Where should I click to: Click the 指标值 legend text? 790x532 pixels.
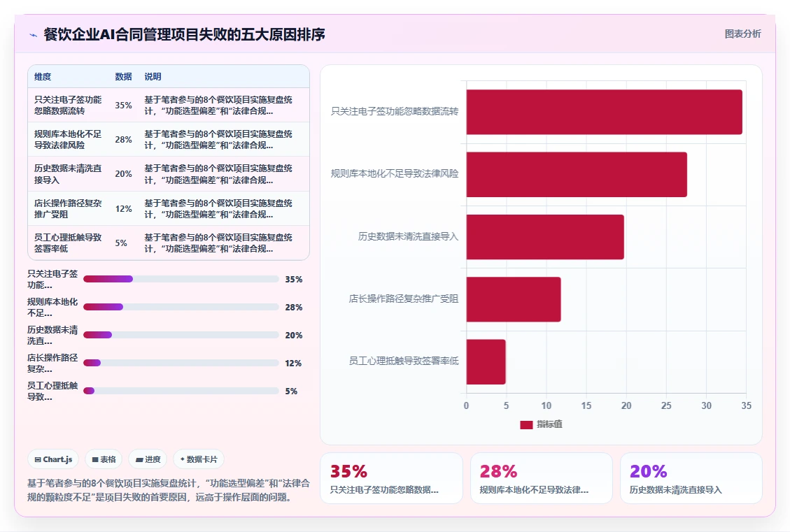(x=549, y=424)
